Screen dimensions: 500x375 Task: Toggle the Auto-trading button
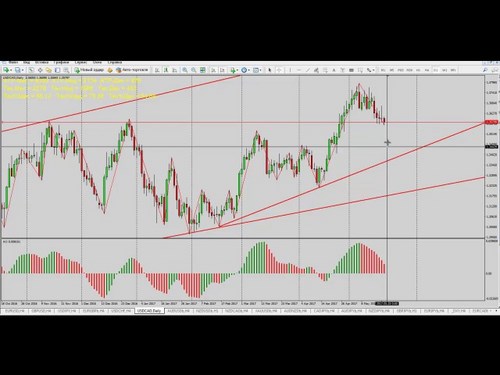(x=132, y=70)
